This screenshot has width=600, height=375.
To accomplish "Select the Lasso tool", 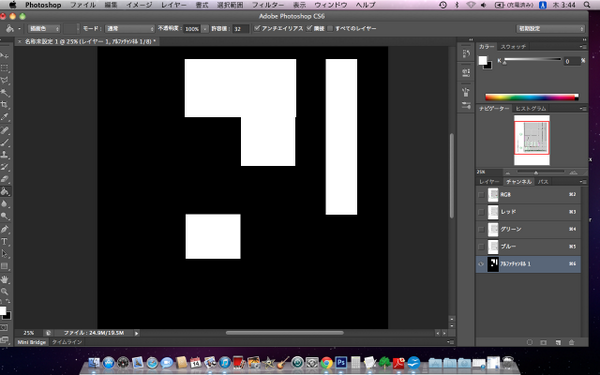I will 5,80.
